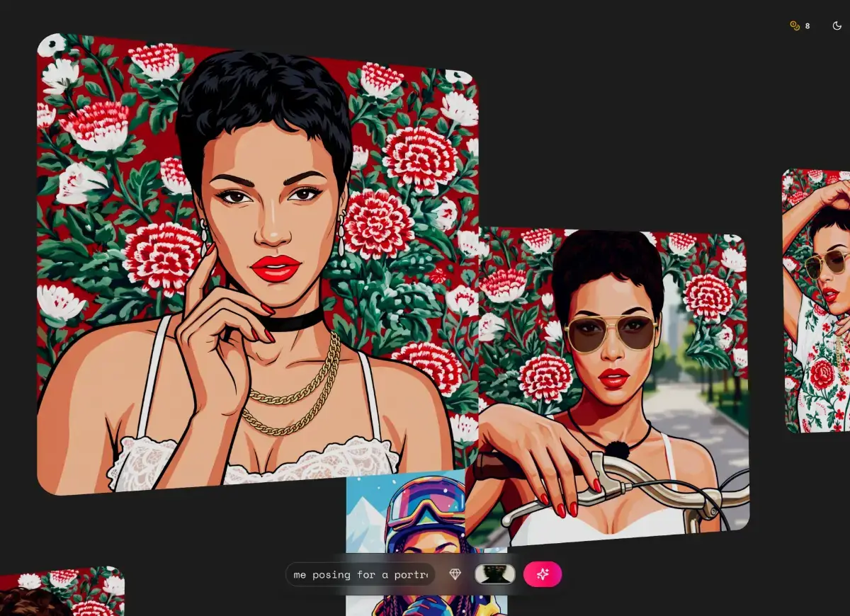The image size is (850, 616).
Task: Toggle dark mode with the moon icon
Action: pyautogui.click(x=837, y=26)
